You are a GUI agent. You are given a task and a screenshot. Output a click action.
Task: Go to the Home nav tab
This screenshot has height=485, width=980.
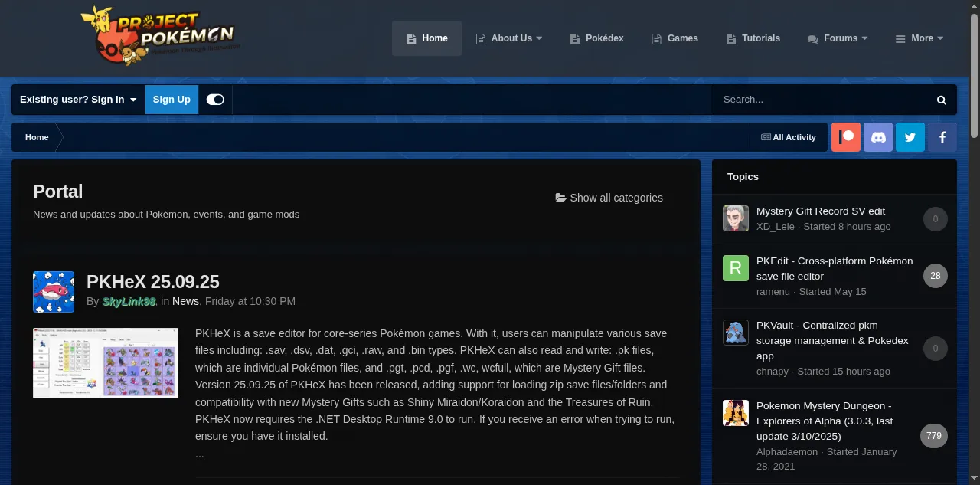point(426,38)
